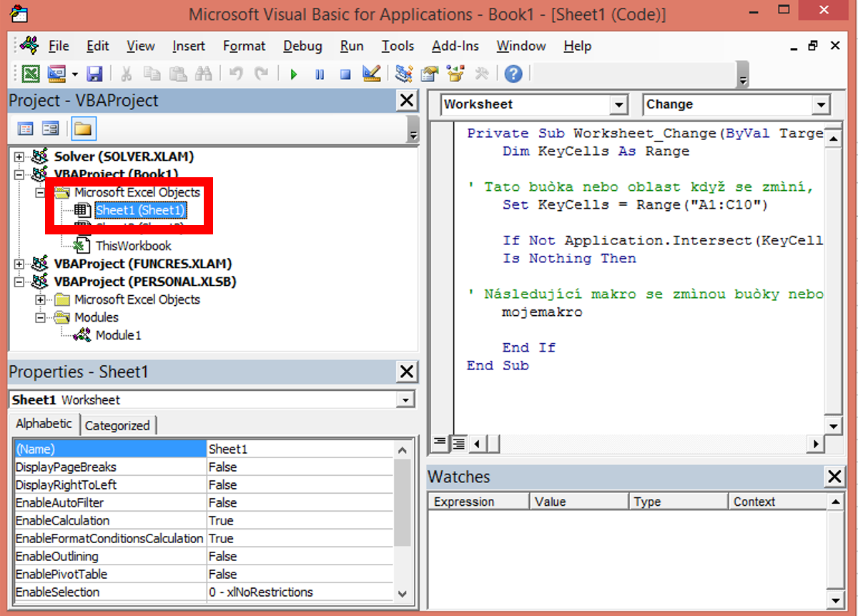Click the code window scroll right arrow
This screenshot has height=616, width=858.
tap(815, 444)
